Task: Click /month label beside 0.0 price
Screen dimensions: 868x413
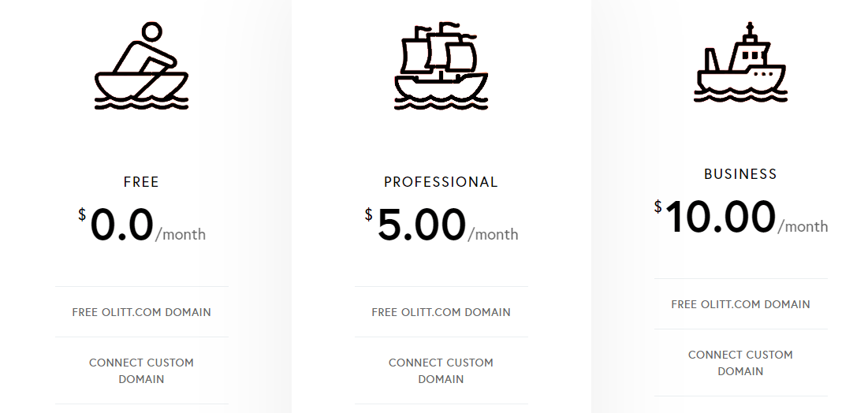Action: (181, 234)
